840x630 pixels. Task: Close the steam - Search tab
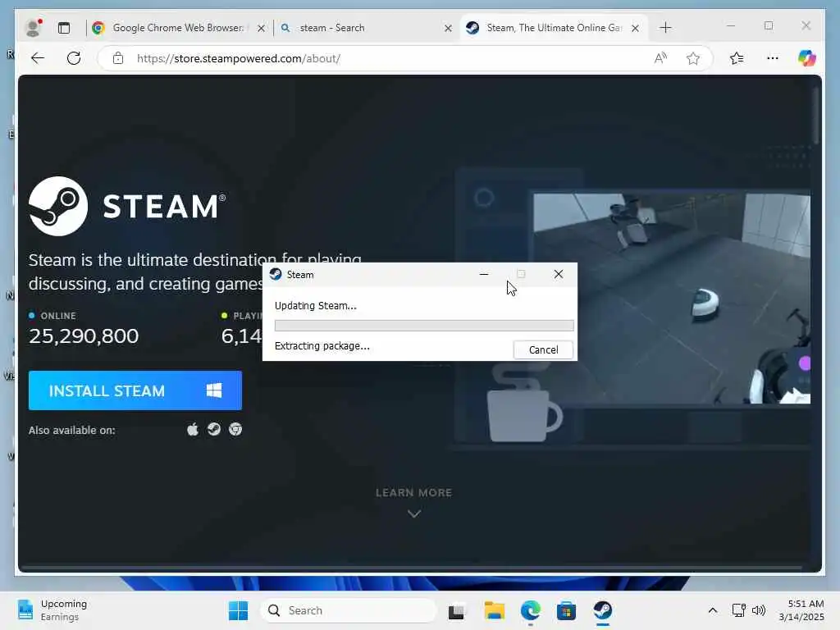point(449,28)
